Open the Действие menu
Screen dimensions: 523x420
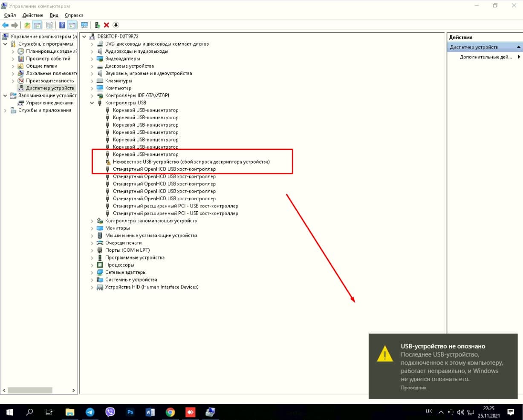pos(33,15)
